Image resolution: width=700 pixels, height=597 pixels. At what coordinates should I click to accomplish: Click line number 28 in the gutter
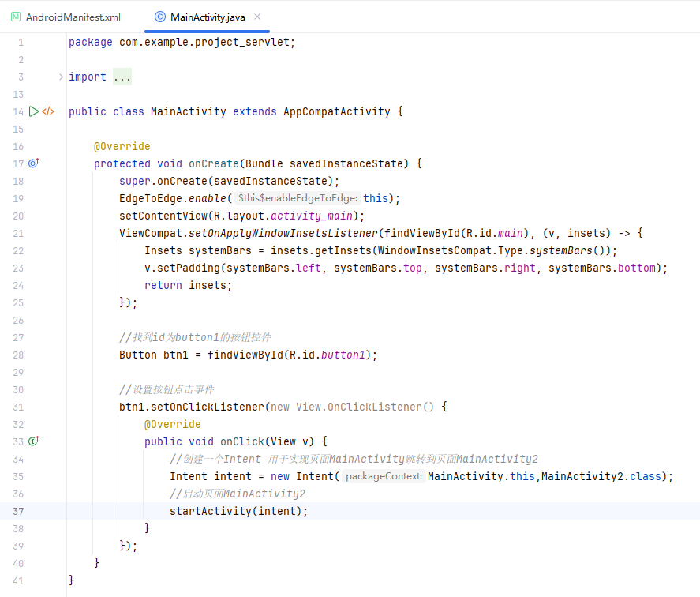pos(18,355)
